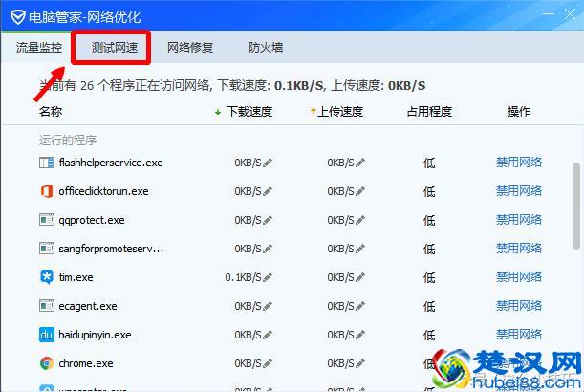This screenshot has width=584, height=392.
Task: Select the baidupinyin.exe row name
Action: (95, 335)
